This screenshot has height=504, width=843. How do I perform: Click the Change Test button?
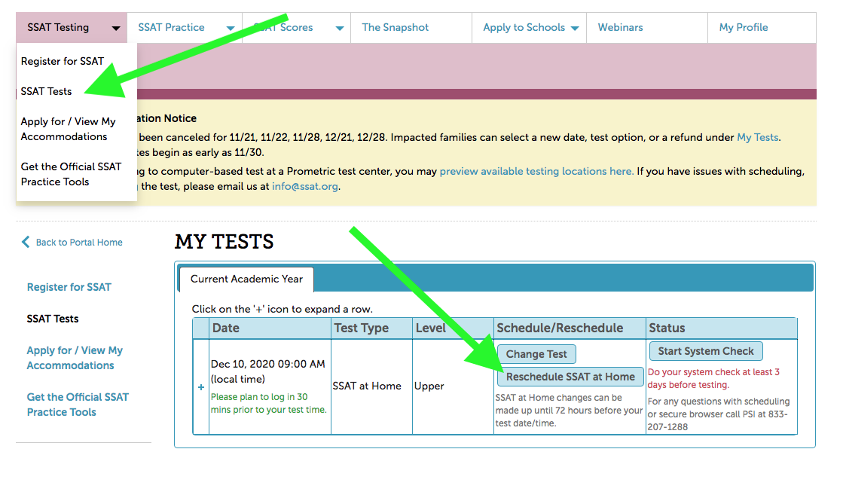[536, 353]
